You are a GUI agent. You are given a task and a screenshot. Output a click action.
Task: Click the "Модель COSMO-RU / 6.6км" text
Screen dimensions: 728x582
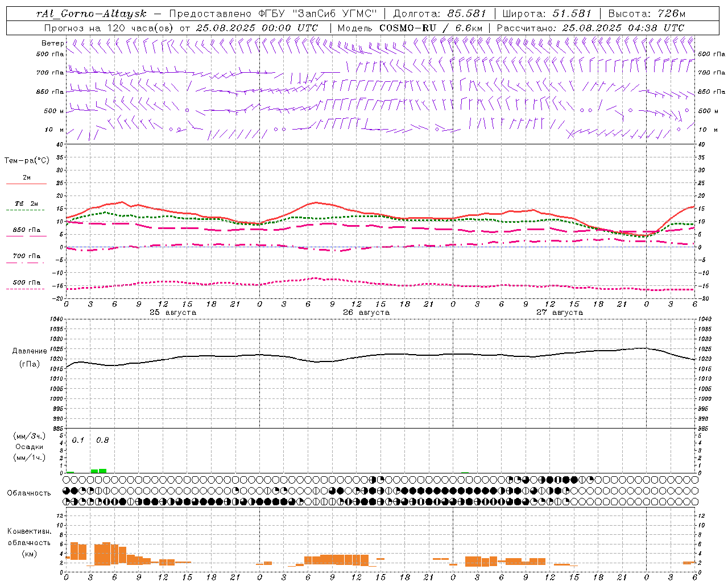[x=410, y=28]
